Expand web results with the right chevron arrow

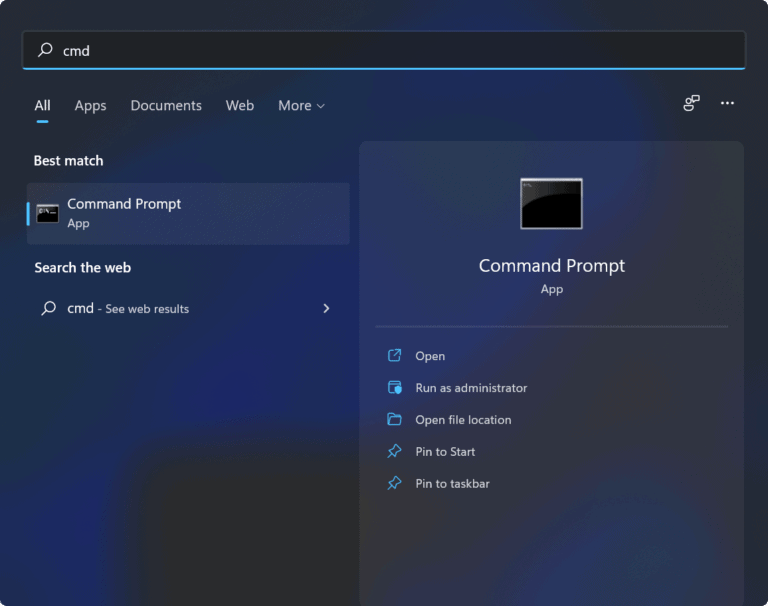tap(326, 309)
